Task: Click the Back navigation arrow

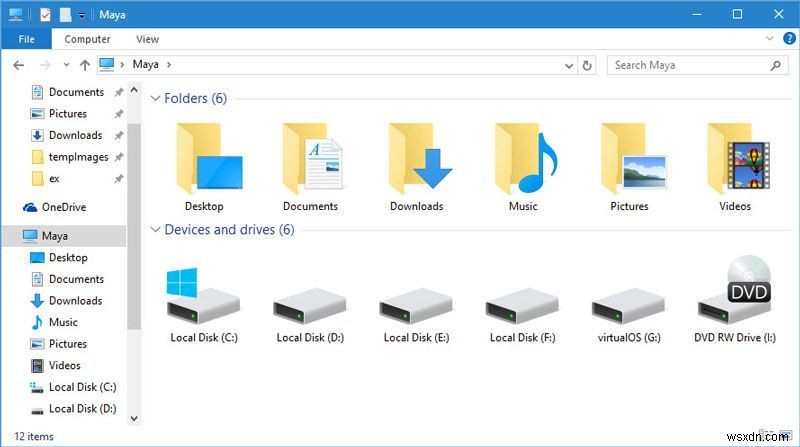Action: tap(19, 65)
